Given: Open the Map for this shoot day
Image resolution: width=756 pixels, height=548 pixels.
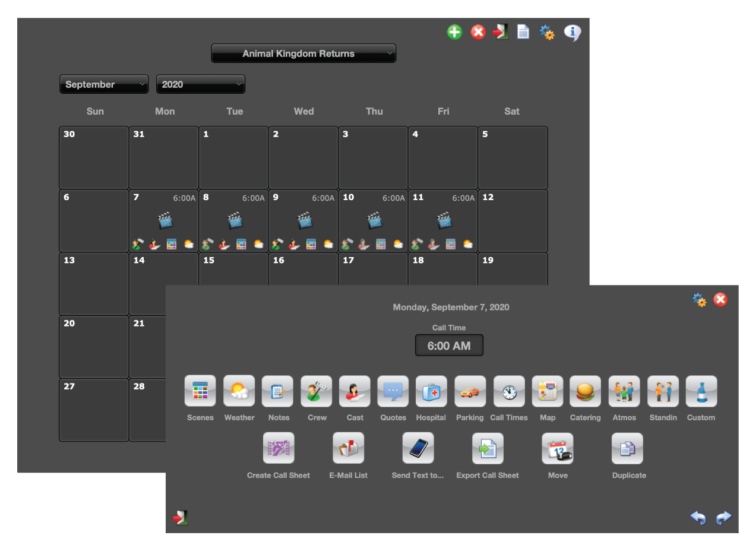Looking at the screenshot, I should click(x=547, y=391).
